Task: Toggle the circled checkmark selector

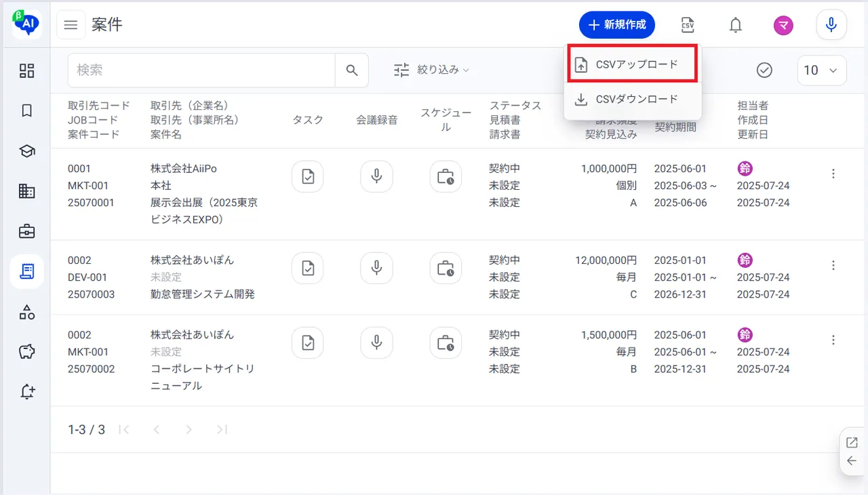Action: tap(764, 70)
